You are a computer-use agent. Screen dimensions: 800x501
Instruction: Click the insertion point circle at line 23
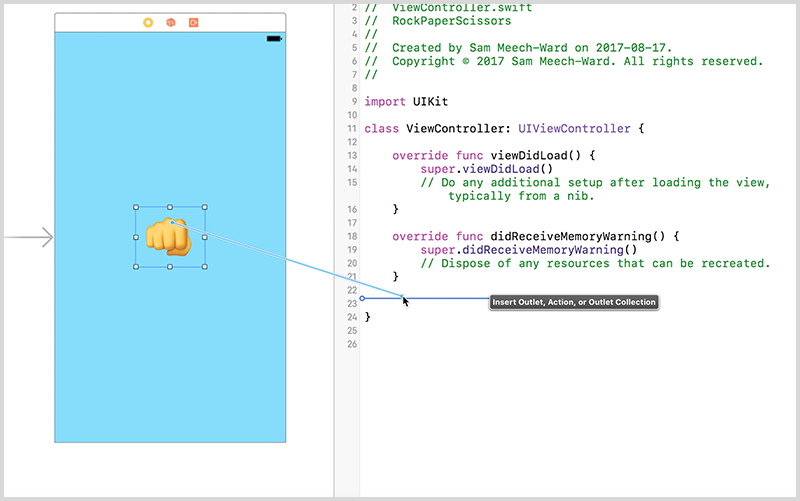pos(362,298)
